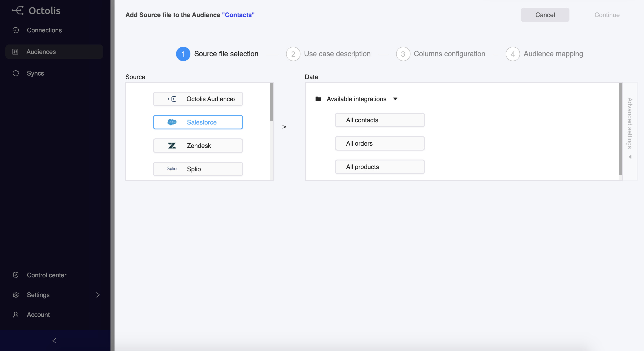Screen dimensions: 644x351
Task: Click the Source list scrollbar
Action: pos(271,102)
